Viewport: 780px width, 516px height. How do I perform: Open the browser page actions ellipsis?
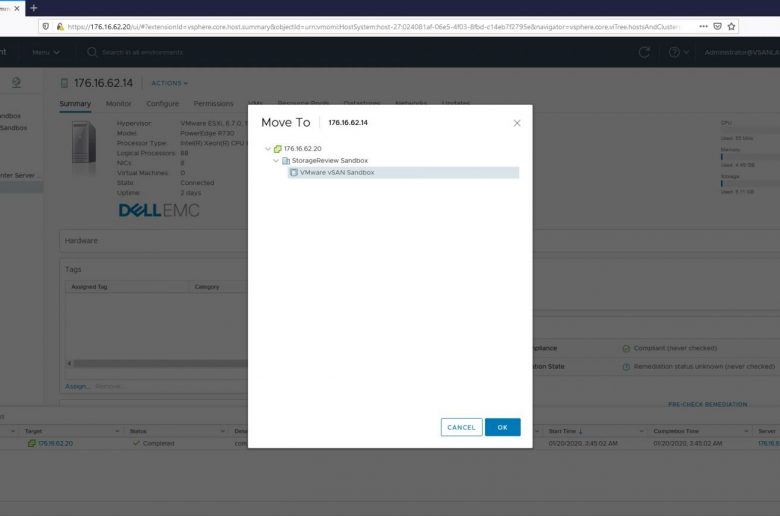pos(703,26)
